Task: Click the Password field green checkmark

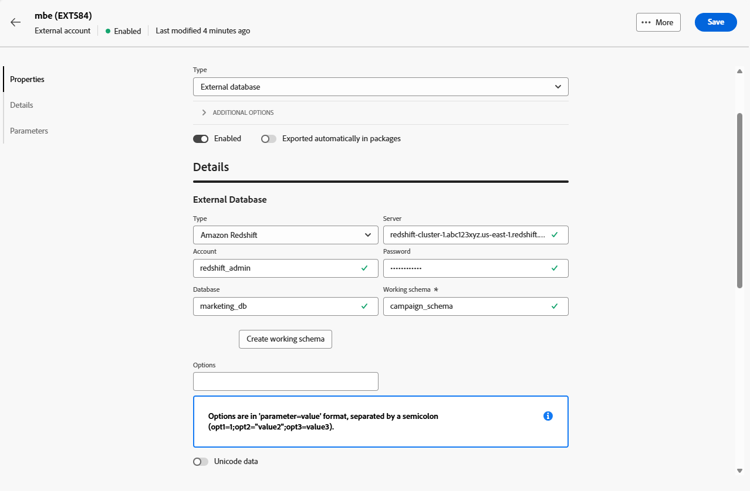Action: pos(555,268)
